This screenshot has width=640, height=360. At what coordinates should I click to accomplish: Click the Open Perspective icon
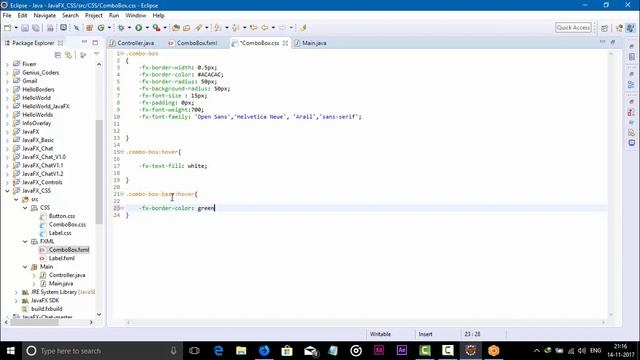tap(604, 28)
